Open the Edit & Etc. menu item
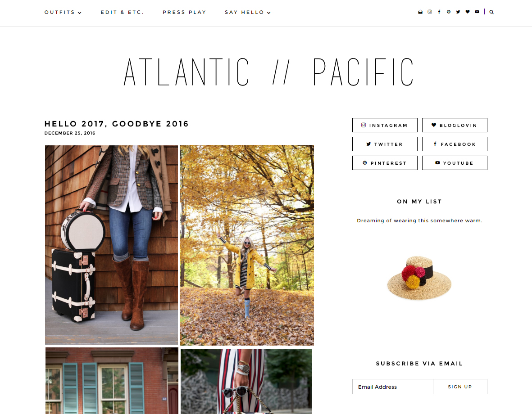Screen dimensions: 532x414 pos(122,12)
